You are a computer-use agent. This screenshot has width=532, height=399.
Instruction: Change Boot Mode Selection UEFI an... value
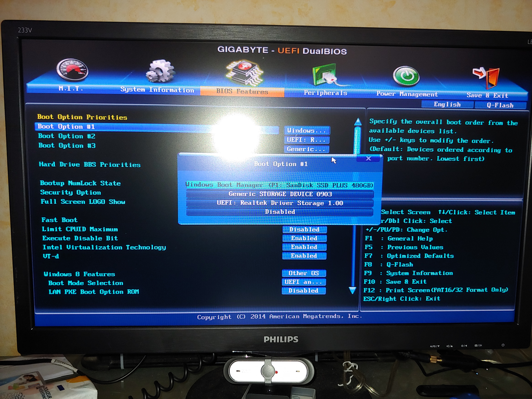point(303,282)
